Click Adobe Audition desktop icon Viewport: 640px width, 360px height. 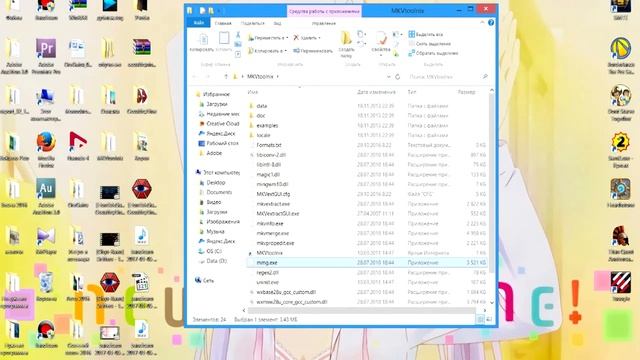(46, 197)
